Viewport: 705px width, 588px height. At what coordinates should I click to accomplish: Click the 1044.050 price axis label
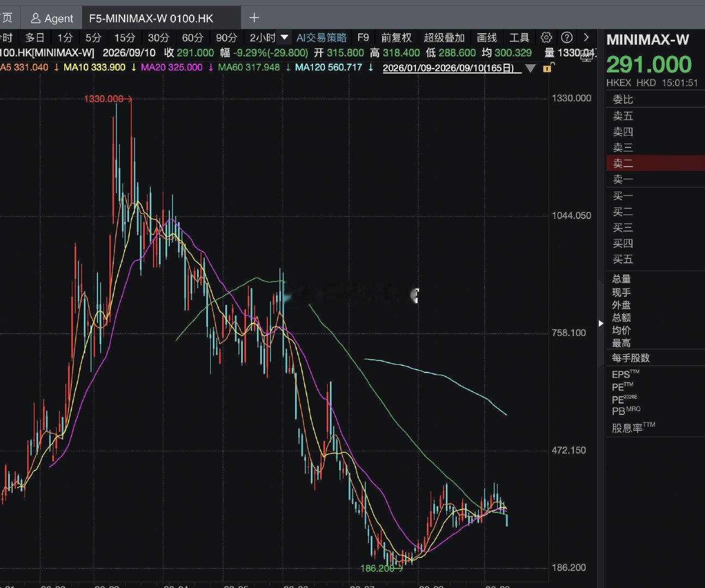[x=572, y=216]
